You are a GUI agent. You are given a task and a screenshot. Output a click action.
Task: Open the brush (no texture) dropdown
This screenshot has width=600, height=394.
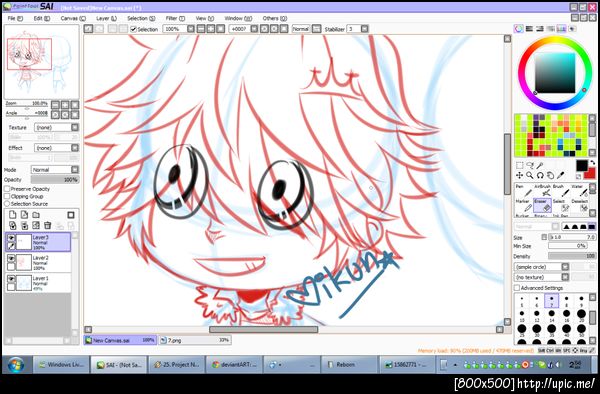[x=541, y=277]
